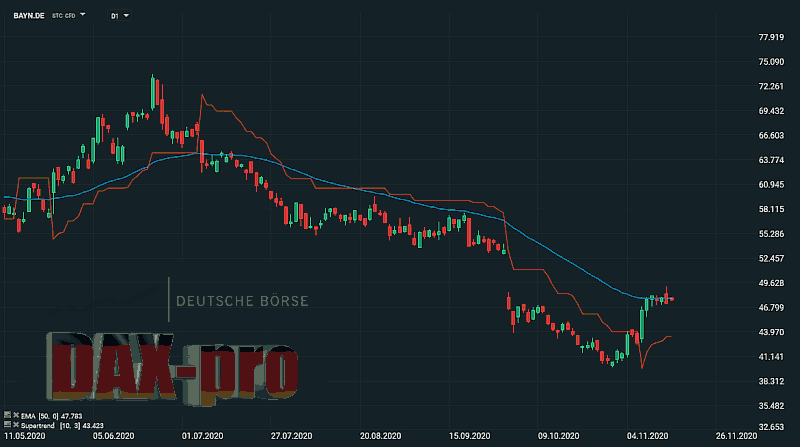This screenshot has width=800, height=447.
Task: Click the 09.10.2020 date label
Action: 558,436
